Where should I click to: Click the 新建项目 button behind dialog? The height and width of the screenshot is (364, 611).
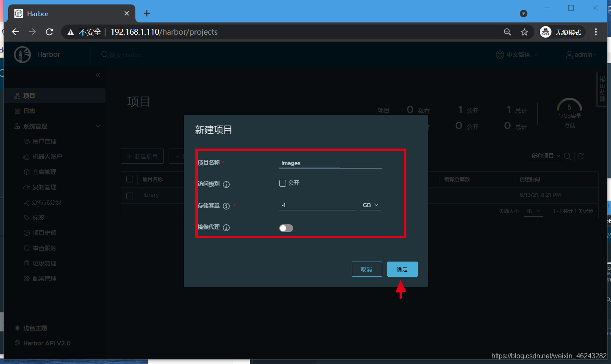[142, 156]
